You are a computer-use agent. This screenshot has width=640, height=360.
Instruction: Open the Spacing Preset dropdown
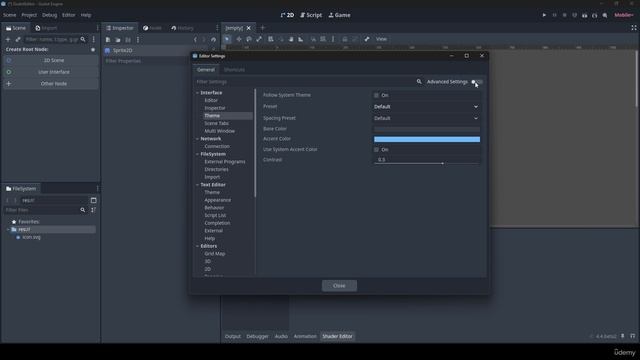click(x=427, y=118)
